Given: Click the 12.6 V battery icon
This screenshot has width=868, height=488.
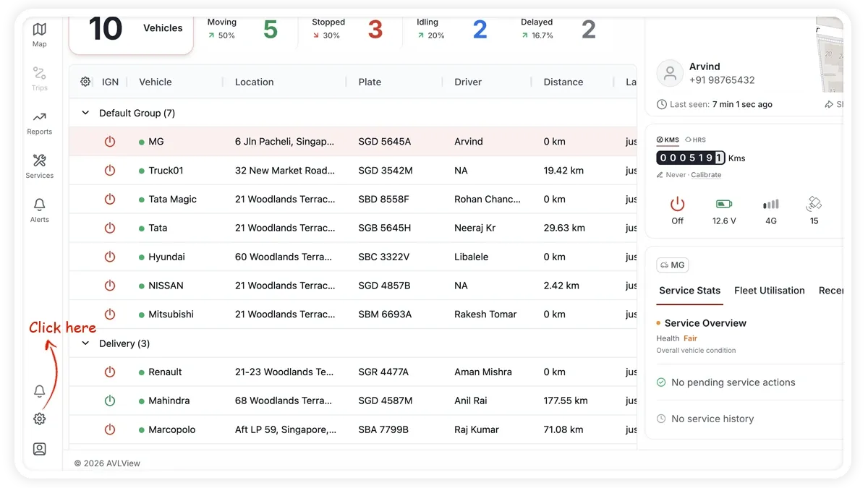Looking at the screenshot, I should click(724, 205).
